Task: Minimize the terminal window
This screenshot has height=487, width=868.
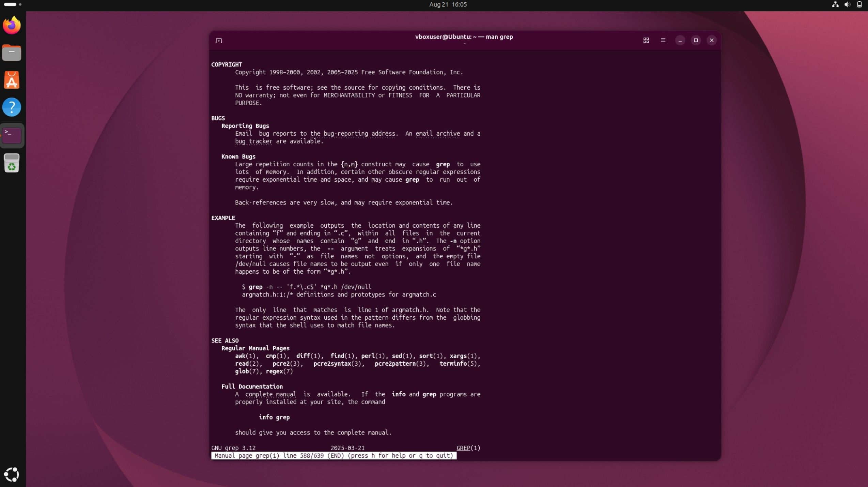Action: (680, 40)
